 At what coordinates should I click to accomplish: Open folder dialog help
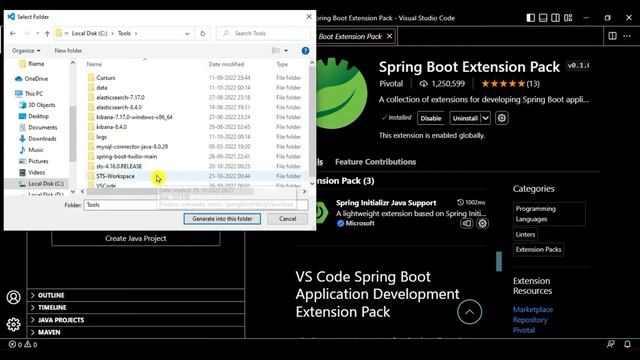(305, 51)
